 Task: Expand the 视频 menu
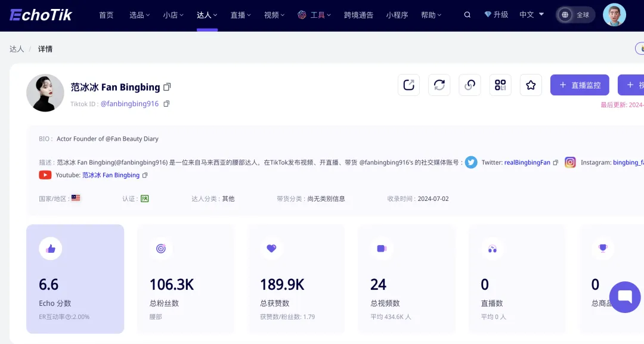coord(274,15)
